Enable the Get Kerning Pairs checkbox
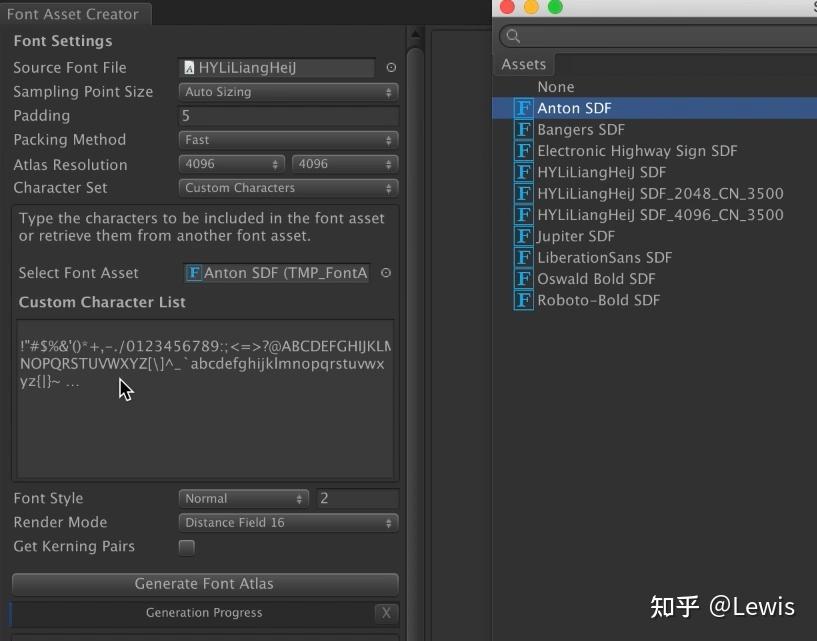 (x=186, y=546)
